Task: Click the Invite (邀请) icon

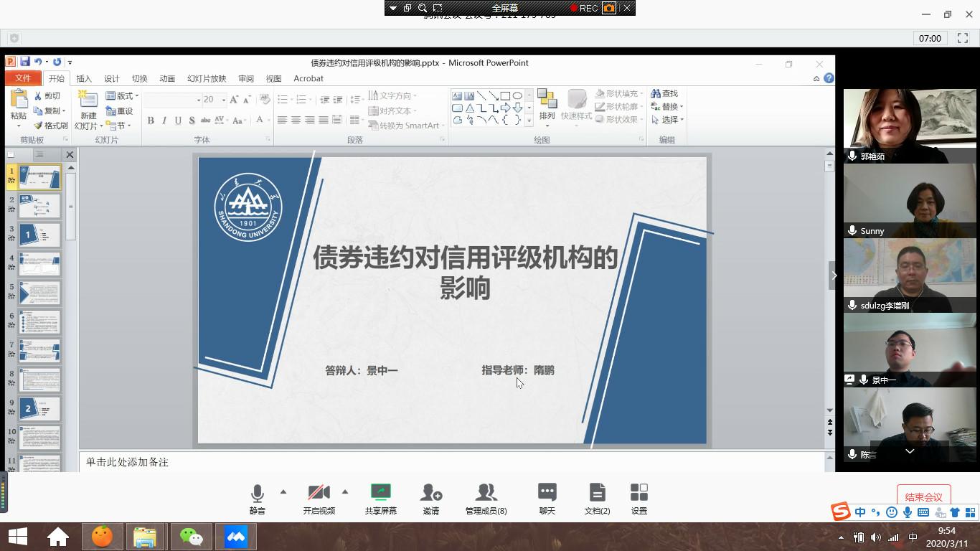Action: coord(430,493)
